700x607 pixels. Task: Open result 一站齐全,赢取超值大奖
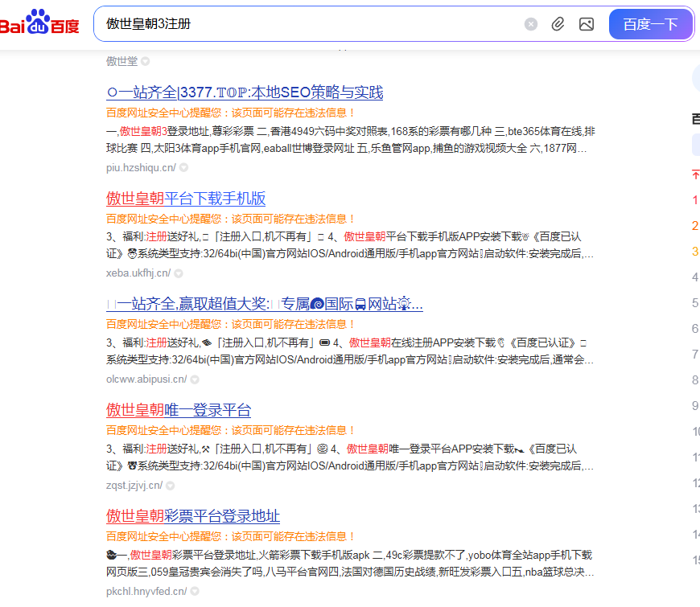264,304
